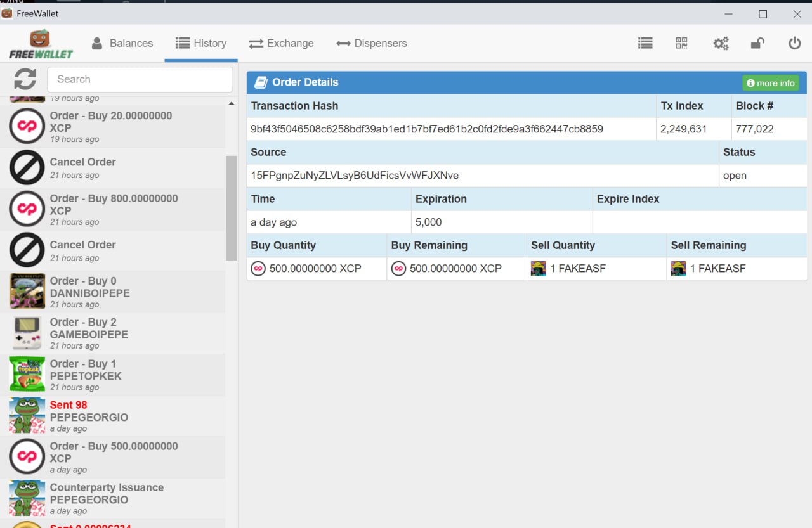
Task: Open Counterparty Issuance PEPEGEORGIO entry
Action: 112,498
